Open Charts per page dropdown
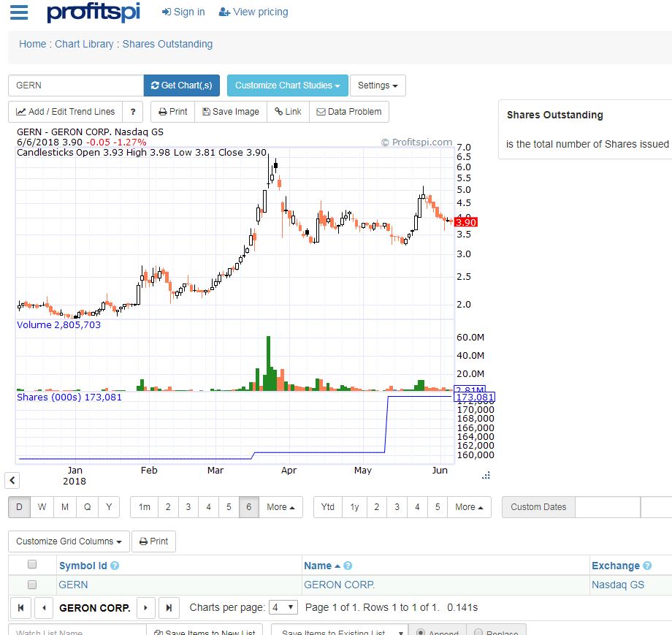Viewport: 672px width, 635px height. 283,607
